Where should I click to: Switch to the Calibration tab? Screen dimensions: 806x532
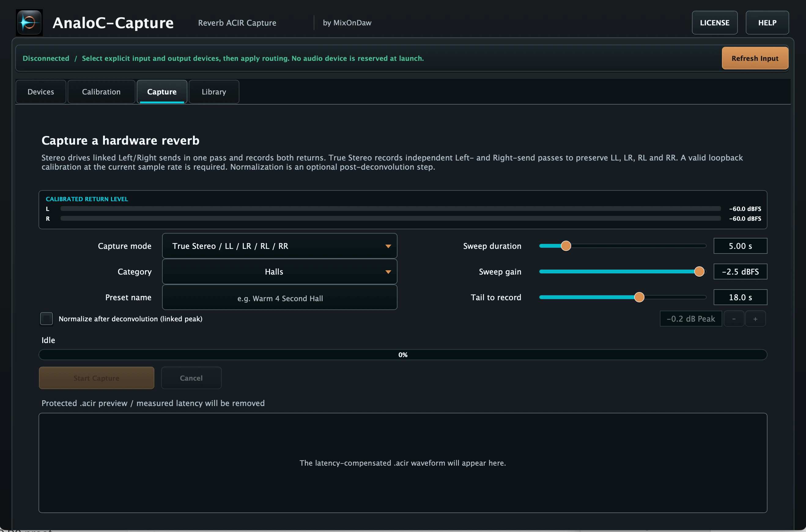[101, 92]
